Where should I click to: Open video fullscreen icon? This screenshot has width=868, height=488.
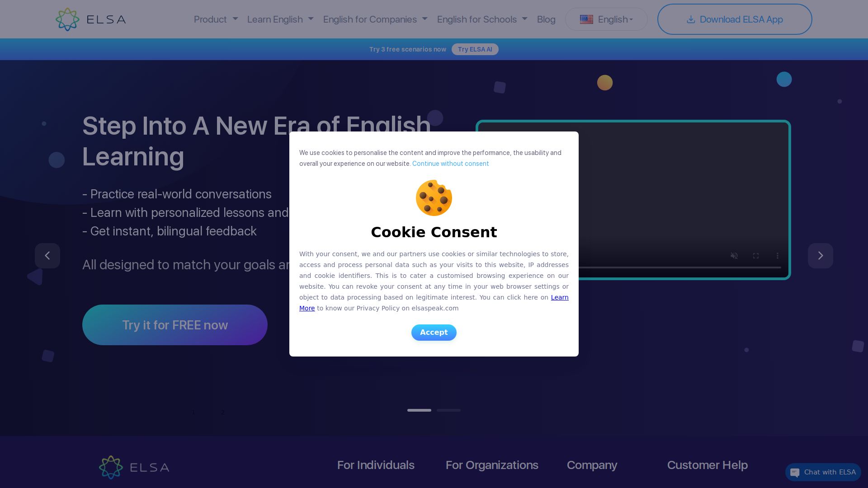[756, 256]
